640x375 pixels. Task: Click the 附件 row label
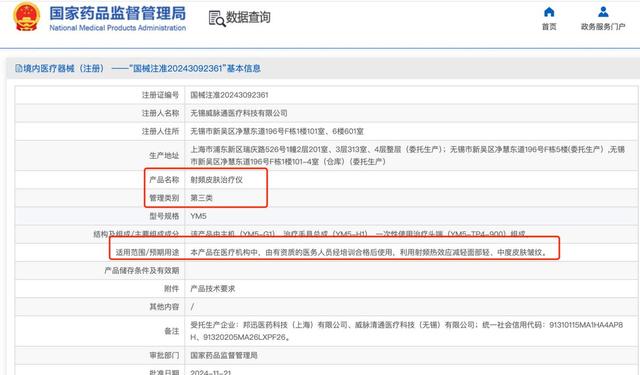(x=171, y=288)
